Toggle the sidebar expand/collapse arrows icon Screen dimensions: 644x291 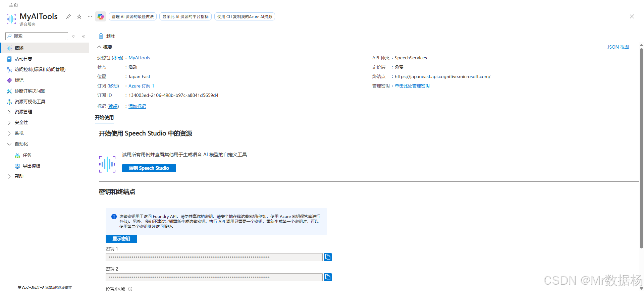point(73,36)
